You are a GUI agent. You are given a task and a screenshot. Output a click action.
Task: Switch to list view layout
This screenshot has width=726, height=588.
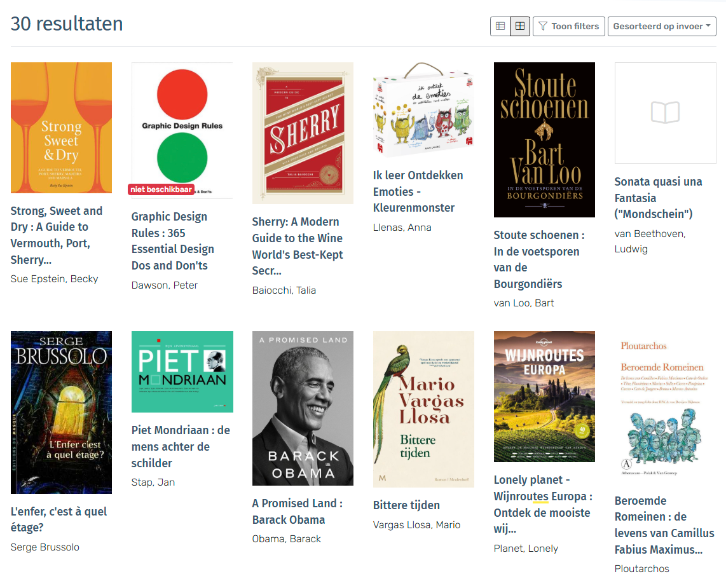click(500, 26)
